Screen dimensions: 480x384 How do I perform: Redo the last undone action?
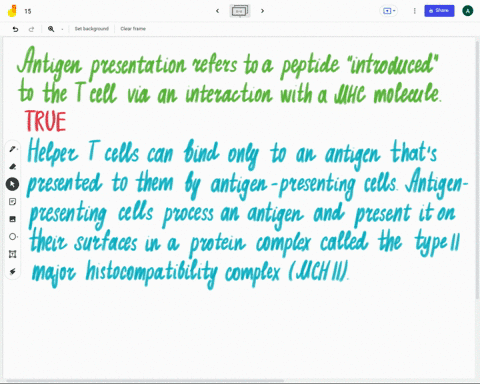(x=31, y=29)
